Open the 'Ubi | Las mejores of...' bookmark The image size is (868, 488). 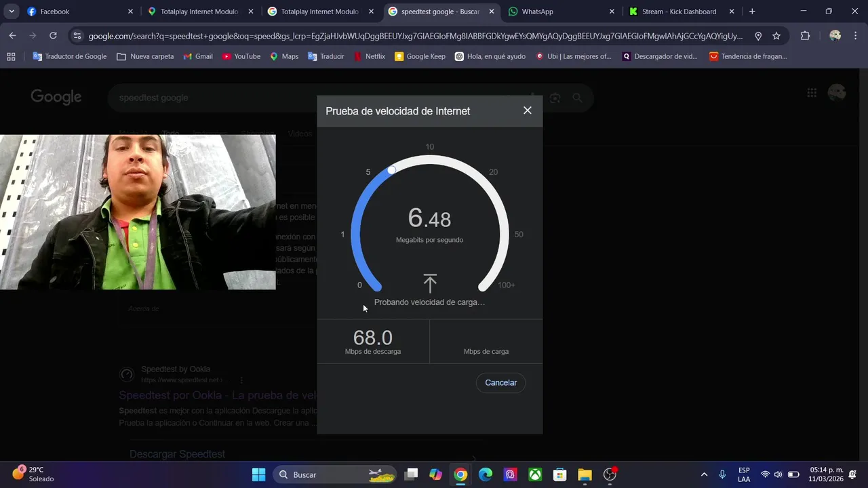point(573,56)
